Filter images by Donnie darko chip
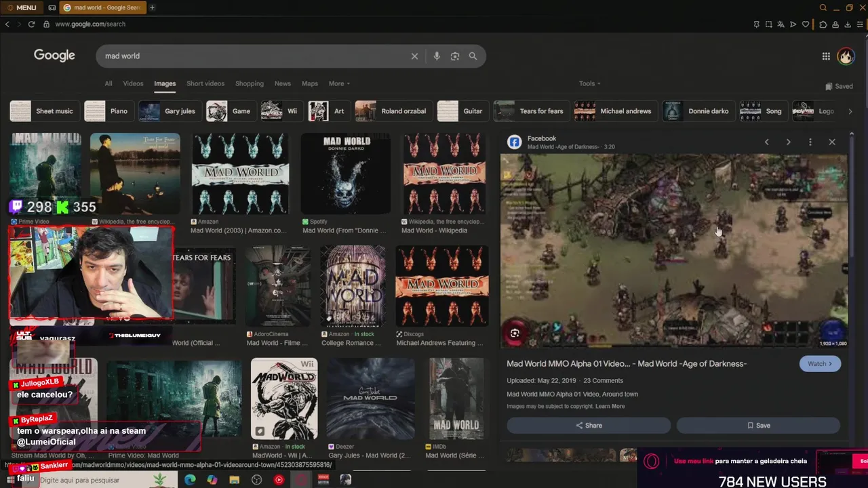 click(x=698, y=111)
